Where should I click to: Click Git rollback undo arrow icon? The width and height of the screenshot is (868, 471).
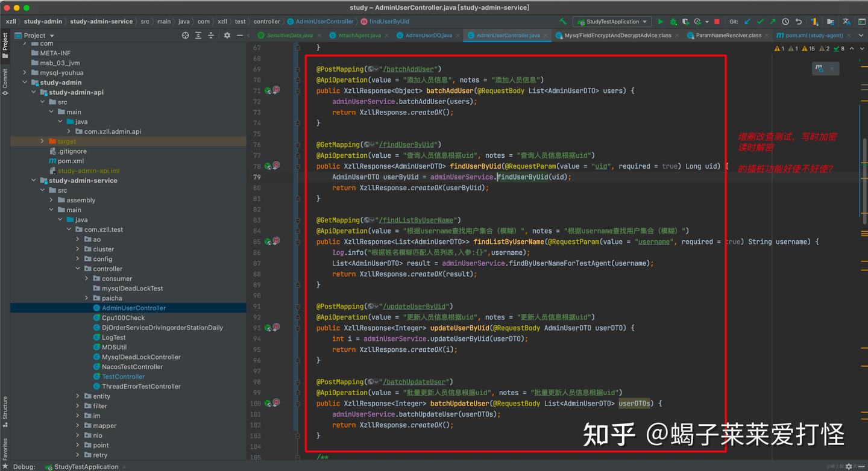click(x=799, y=22)
